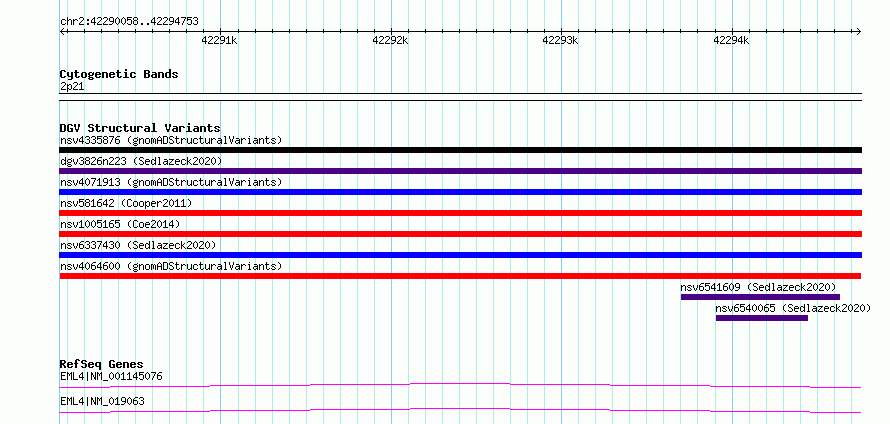Open nsv6541609 (Sedlazeck2020) label
The width and height of the screenshot is (890, 424).
758,287
